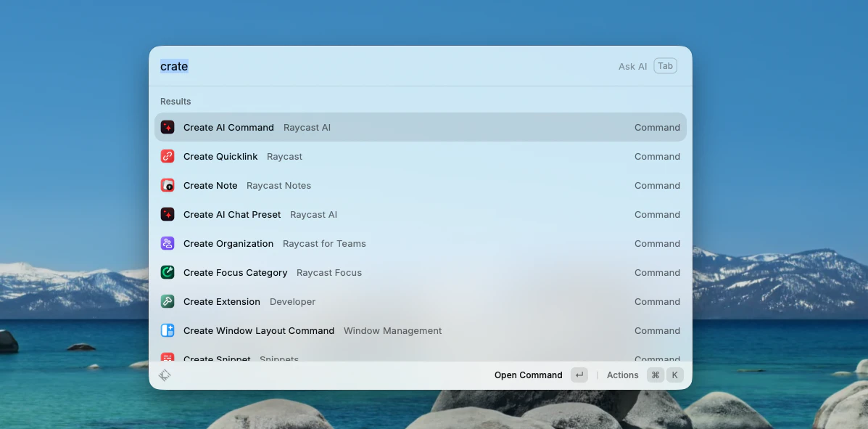Select the Create Window Layout Command result
The image size is (868, 429).
(x=421, y=331)
